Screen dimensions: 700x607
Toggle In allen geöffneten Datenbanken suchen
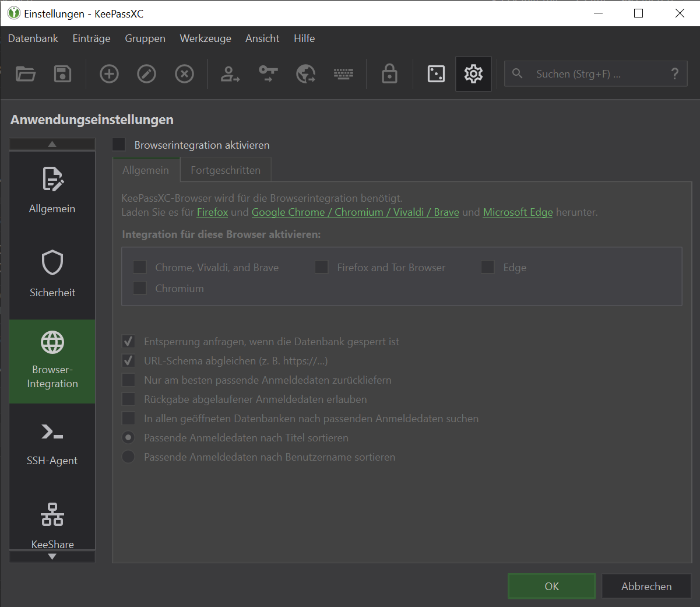(129, 419)
